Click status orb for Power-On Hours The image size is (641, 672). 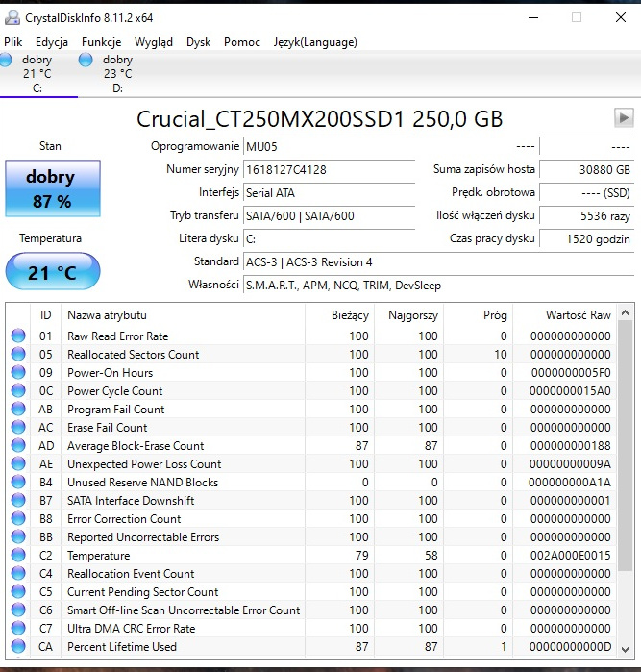pos(18,372)
